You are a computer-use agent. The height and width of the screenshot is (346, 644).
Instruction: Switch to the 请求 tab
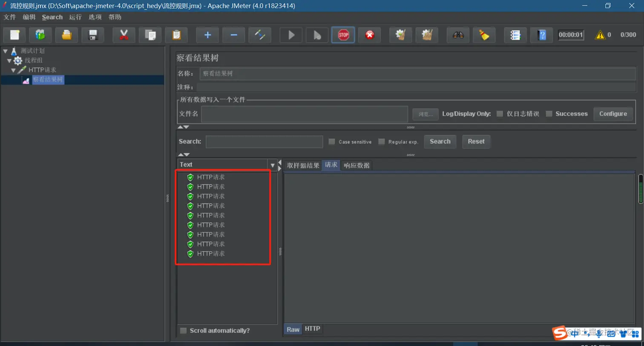tap(331, 165)
